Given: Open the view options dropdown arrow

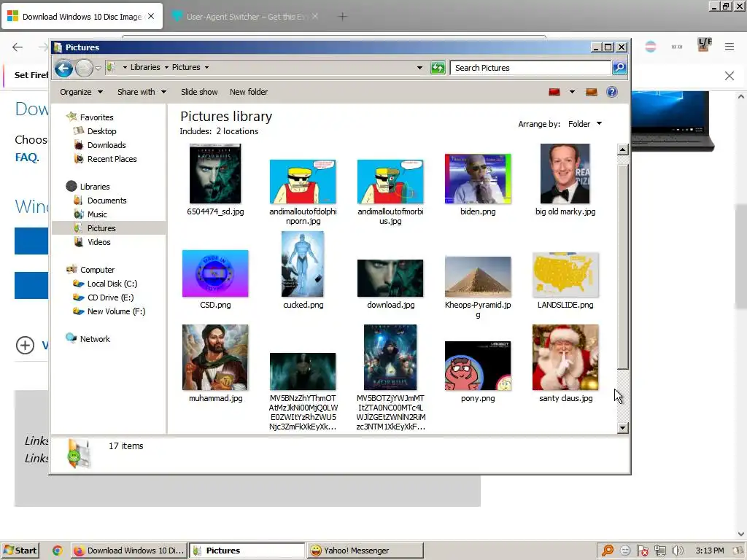Looking at the screenshot, I should [572, 92].
